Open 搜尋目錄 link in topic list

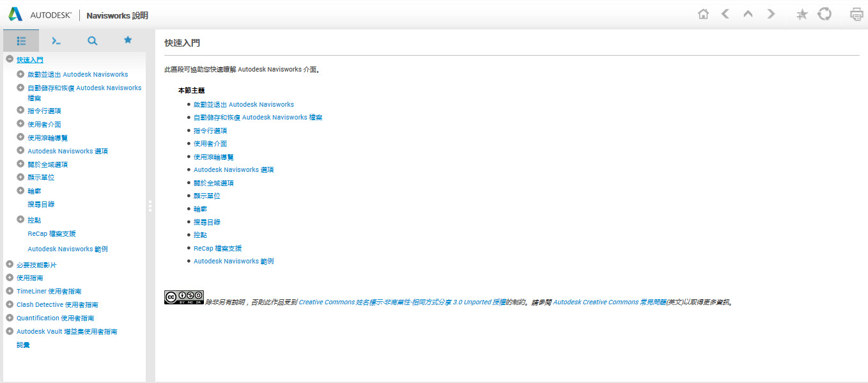pos(207,223)
